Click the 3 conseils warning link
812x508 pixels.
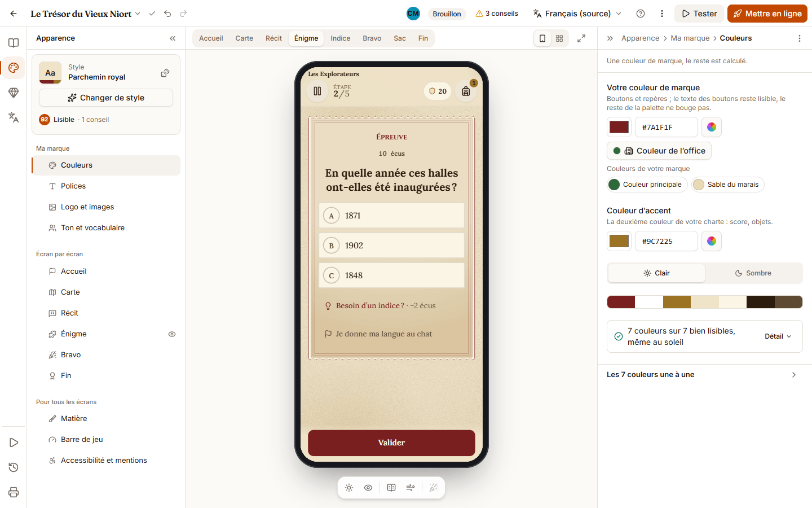click(497, 14)
